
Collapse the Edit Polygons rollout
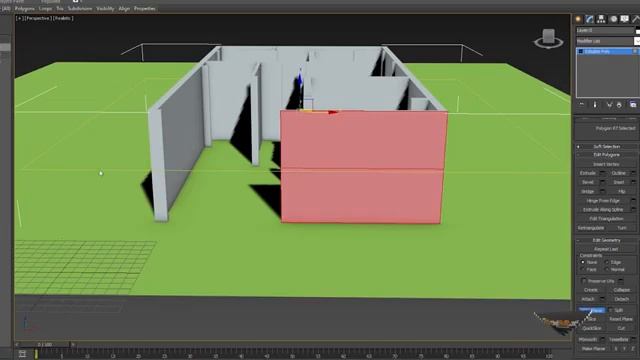coord(606,155)
